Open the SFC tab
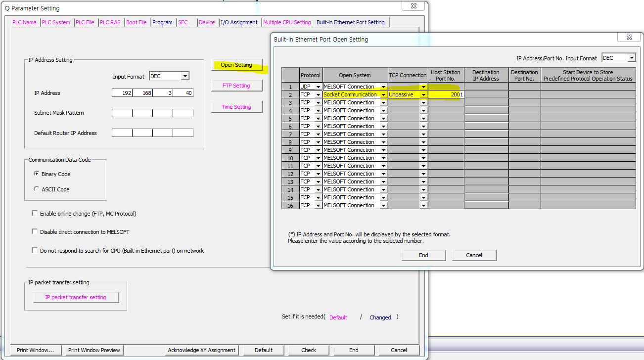 [183, 22]
